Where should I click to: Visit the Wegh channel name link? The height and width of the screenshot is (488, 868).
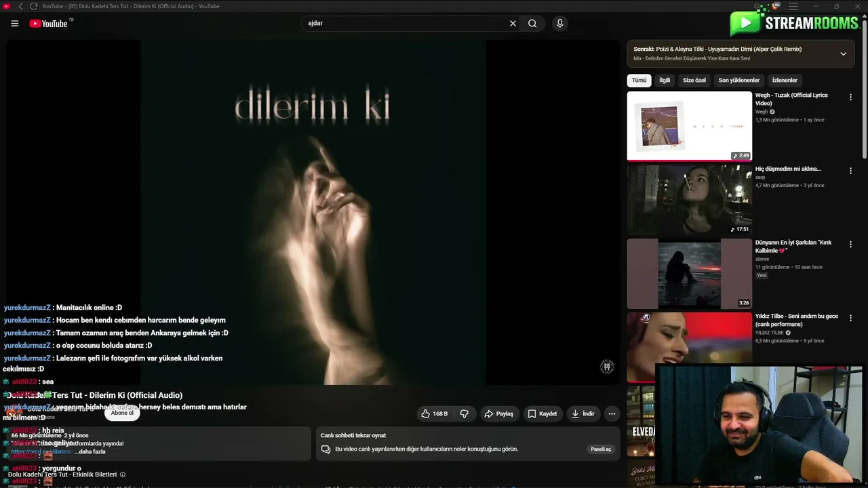(x=762, y=112)
